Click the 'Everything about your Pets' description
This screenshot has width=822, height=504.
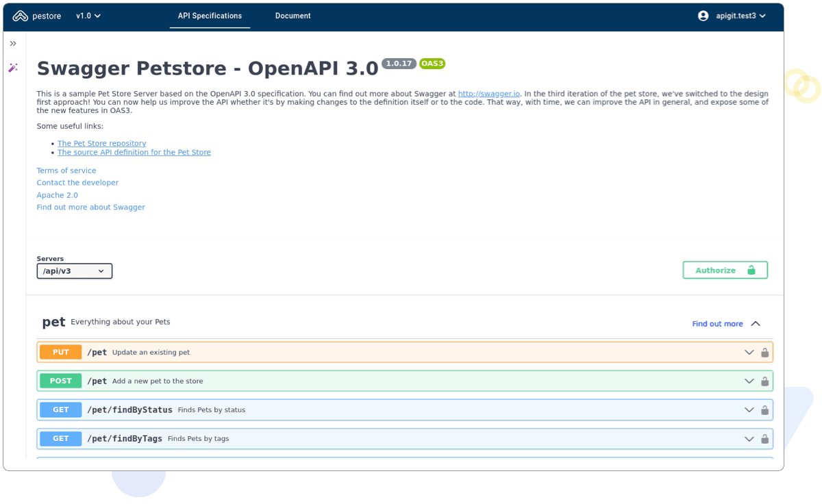point(121,322)
